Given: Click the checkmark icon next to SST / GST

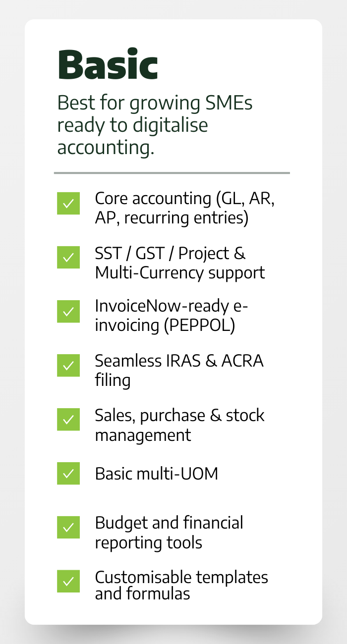Looking at the screenshot, I should point(68,258).
